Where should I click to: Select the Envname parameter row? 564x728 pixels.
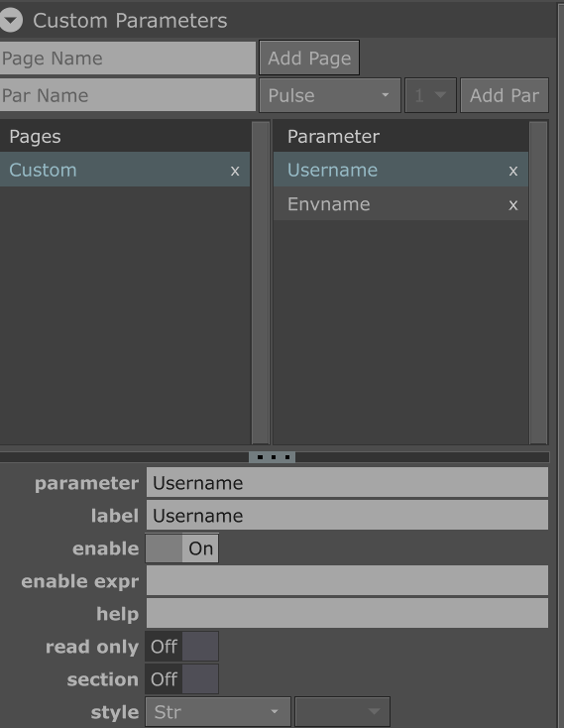pyautogui.click(x=400, y=204)
